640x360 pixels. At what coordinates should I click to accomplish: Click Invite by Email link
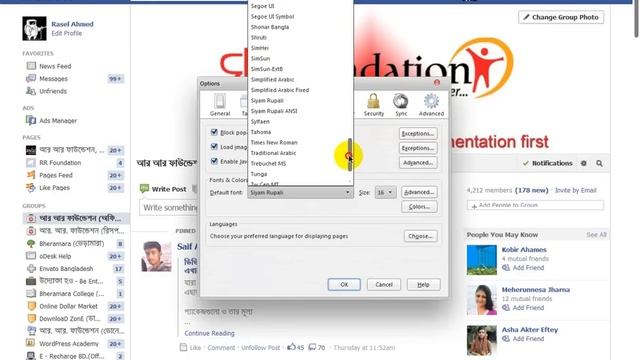click(x=576, y=190)
